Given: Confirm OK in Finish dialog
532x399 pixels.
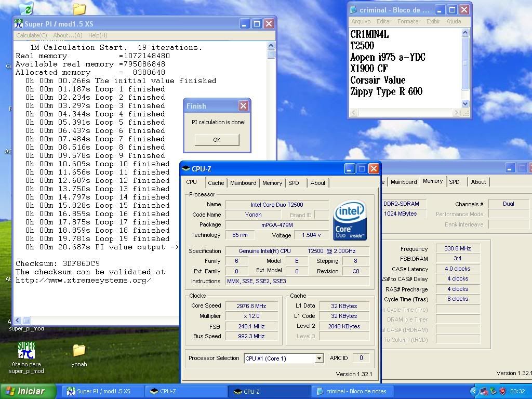Looking at the screenshot, I should 217,140.
